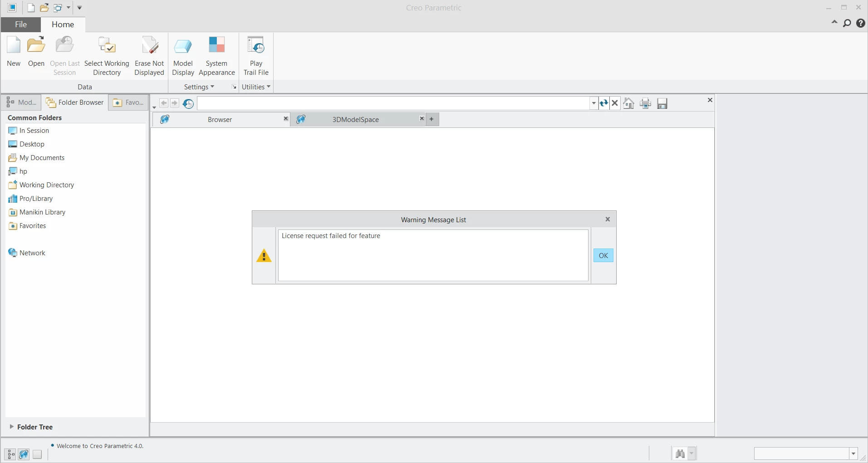The height and width of the screenshot is (463, 868).
Task: Open selection filter dropdown in status bar
Action: (x=853, y=453)
